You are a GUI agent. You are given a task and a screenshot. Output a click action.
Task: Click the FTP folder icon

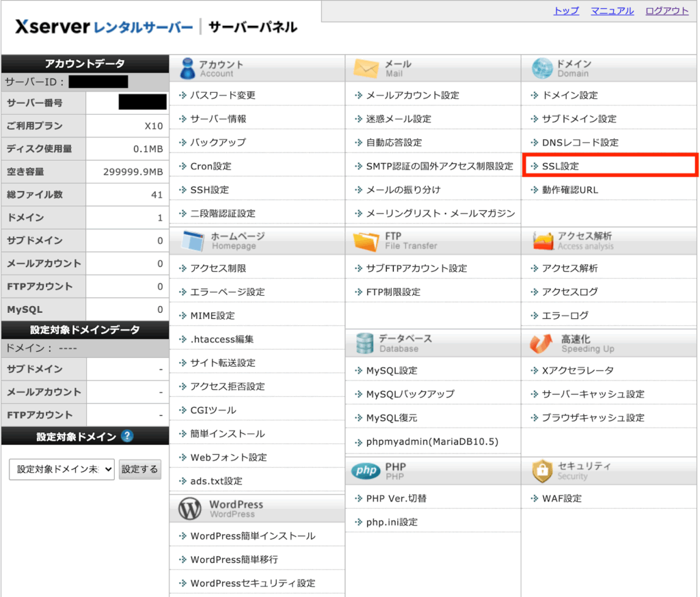(x=366, y=240)
